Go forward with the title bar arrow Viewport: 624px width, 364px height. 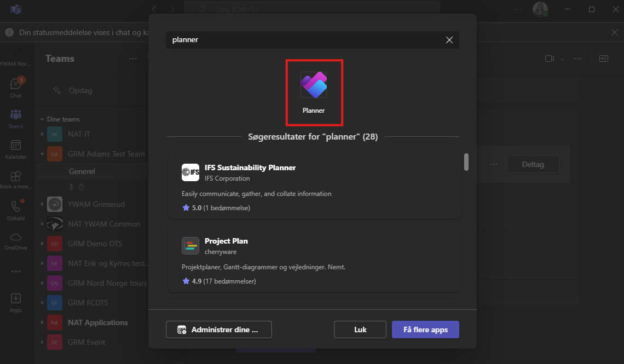pyautogui.click(x=172, y=9)
